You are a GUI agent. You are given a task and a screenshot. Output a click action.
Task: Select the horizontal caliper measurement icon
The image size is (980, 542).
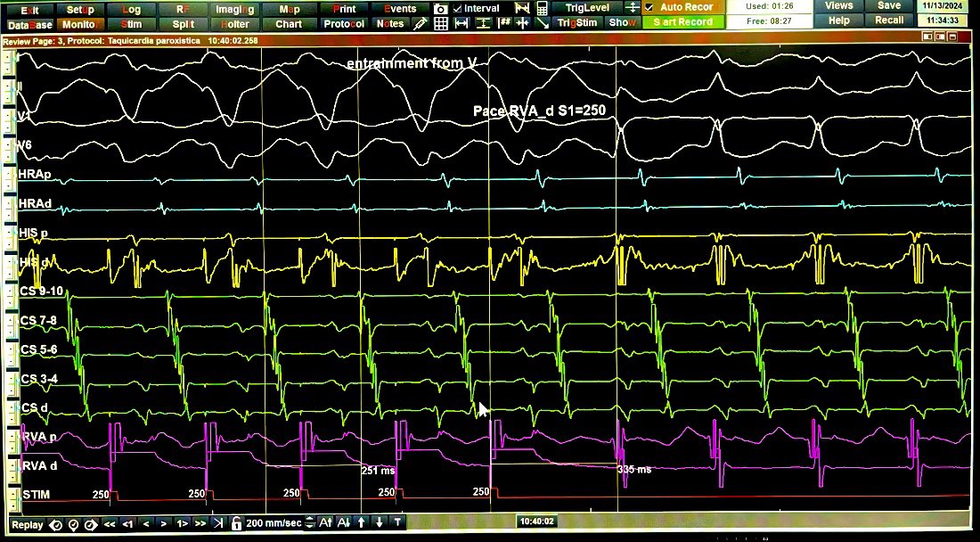[461, 22]
